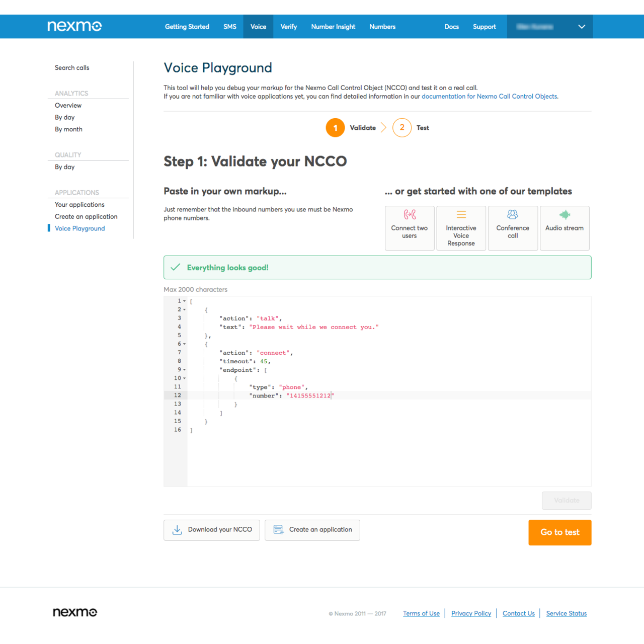Image resolution: width=644 pixels, height=644 pixels.
Task: Pick the Audio stream template
Action: click(564, 228)
